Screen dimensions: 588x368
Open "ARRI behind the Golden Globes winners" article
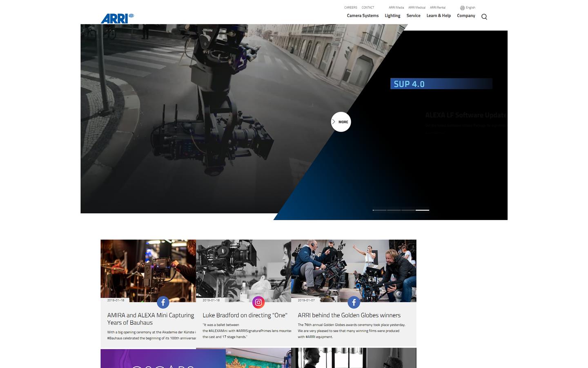[x=349, y=315]
